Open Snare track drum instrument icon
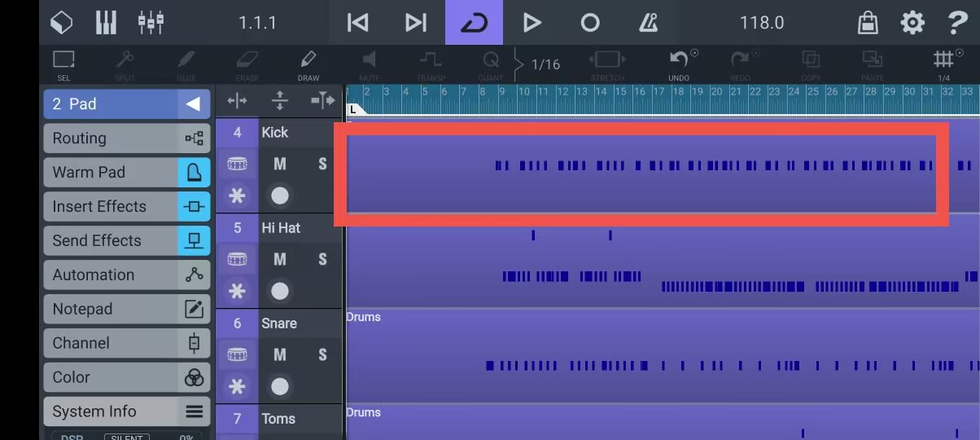Image resolution: width=980 pixels, height=440 pixels. click(237, 354)
